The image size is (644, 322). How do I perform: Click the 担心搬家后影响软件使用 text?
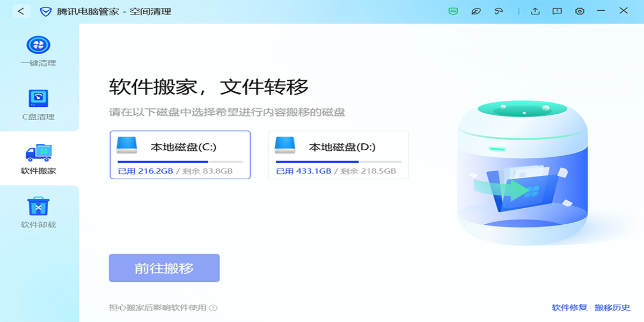(x=158, y=308)
